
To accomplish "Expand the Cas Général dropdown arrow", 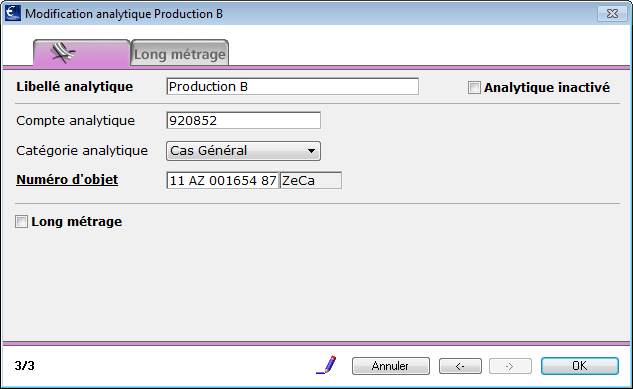I will click(311, 151).
